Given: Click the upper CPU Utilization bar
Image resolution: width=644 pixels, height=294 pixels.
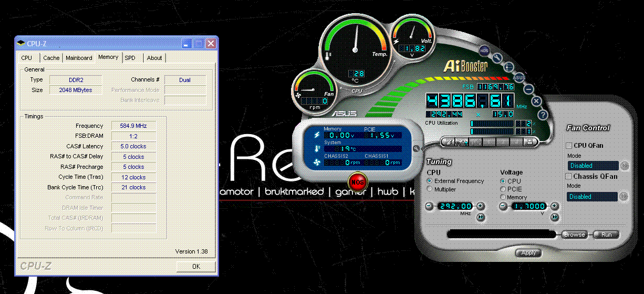Looking at the screenshot, I should click(493, 123).
